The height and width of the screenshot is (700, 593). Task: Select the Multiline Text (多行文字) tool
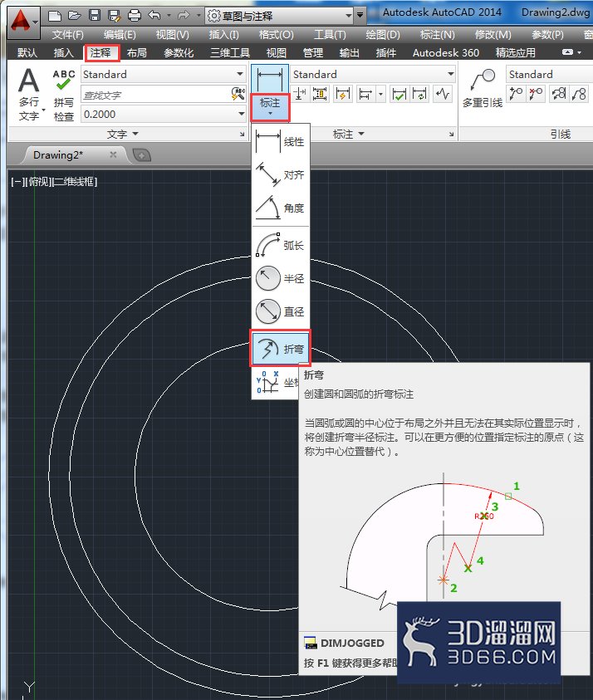(29, 95)
